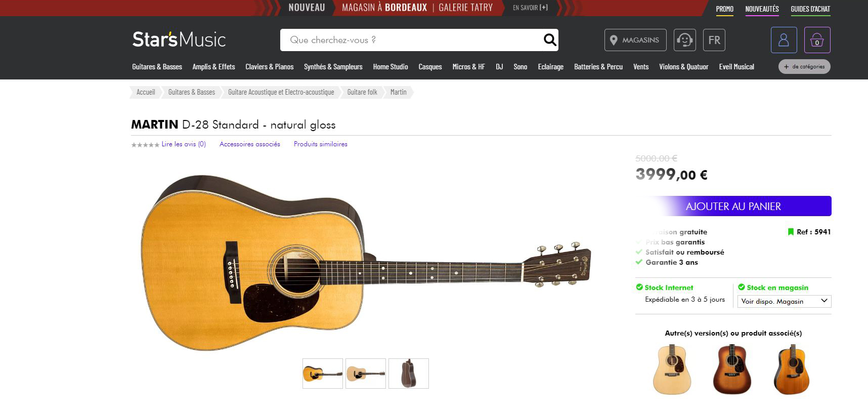Click the Star's Music logo
The height and width of the screenshot is (411, 868).
pos(179,39)
